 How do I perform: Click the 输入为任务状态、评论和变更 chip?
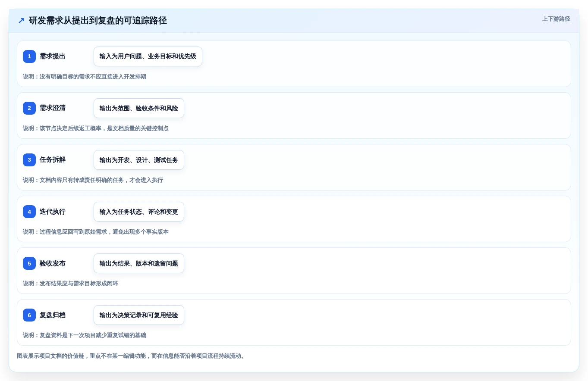(139, 212)
